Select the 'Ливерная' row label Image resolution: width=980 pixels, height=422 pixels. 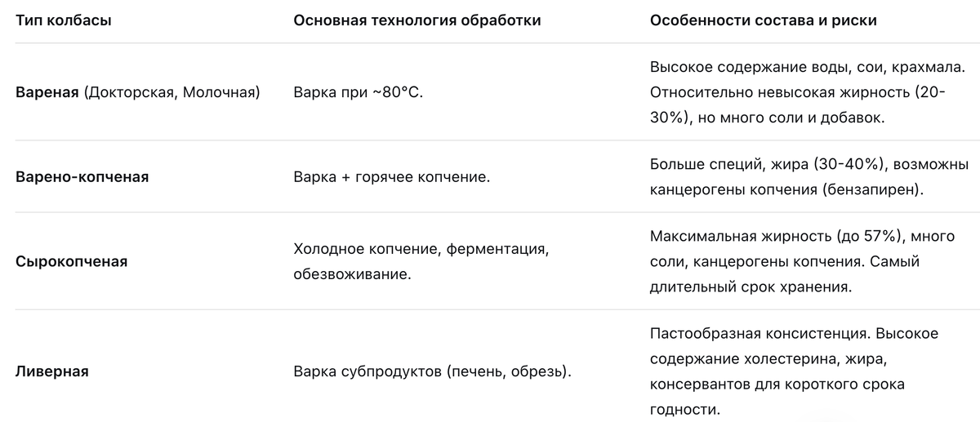point(52,371)
